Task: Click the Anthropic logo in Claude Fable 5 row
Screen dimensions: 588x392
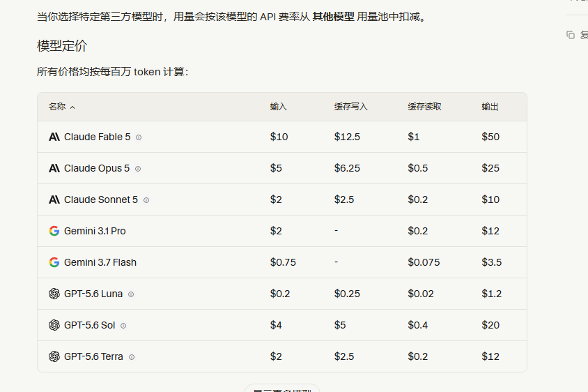Action: pos(54,137)
